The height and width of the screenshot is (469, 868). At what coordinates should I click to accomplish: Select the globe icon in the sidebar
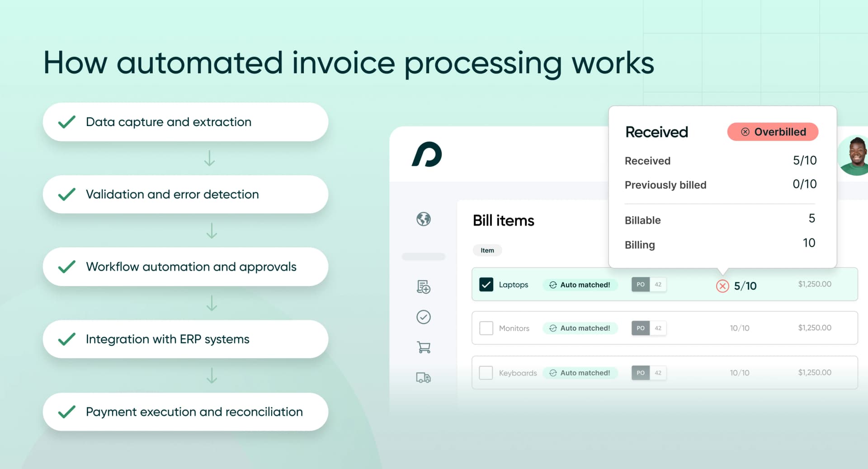coord(423,220)
